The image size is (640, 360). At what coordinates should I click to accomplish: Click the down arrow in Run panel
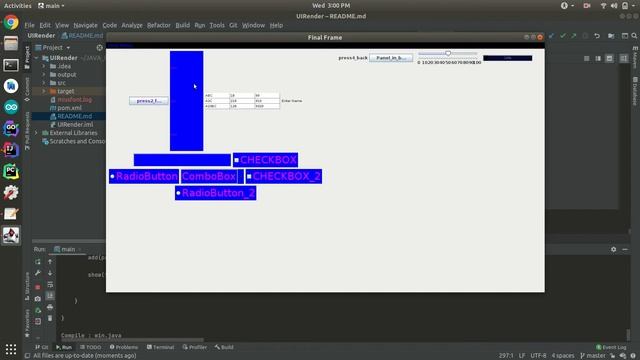click(50, 273)
